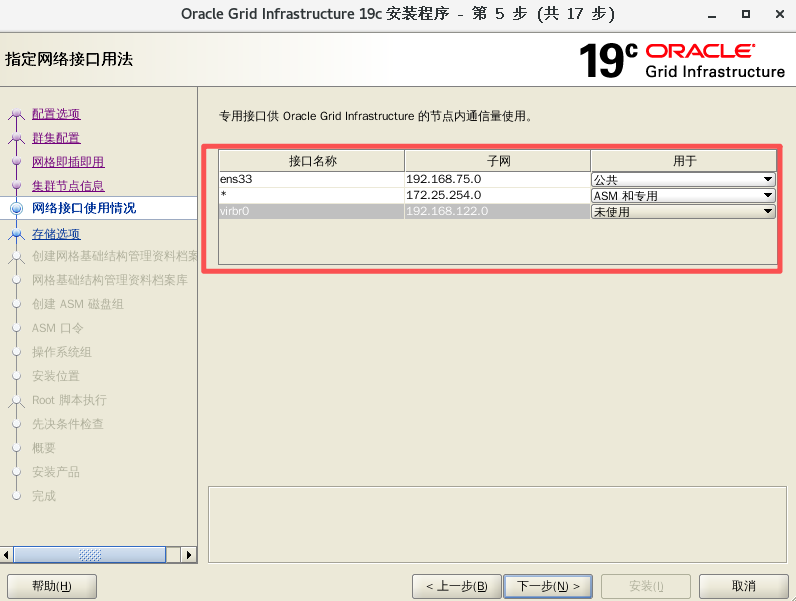
Task: Click the 存储选项 step bullet icon
Action: [17, 233]
